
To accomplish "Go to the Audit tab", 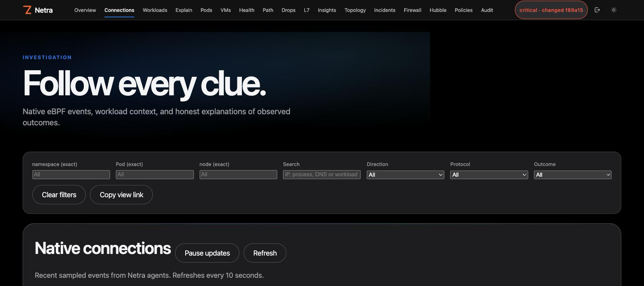I will click(487, 10).
